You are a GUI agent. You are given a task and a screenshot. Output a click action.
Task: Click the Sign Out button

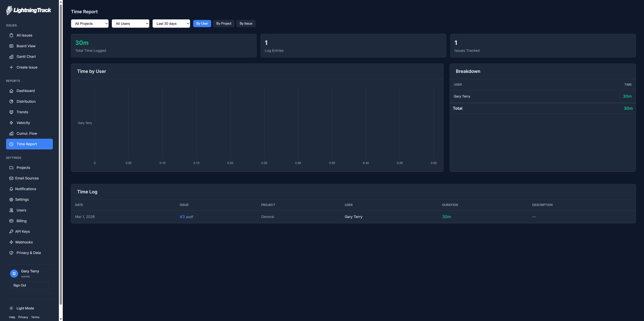(29, 285)
